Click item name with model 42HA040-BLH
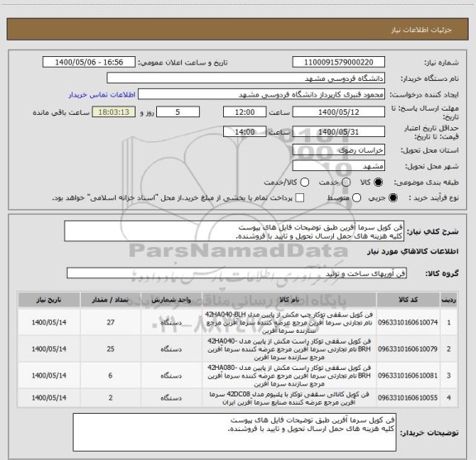The width and height of the screenshot is (476, 460). click(x=289, y=322)
